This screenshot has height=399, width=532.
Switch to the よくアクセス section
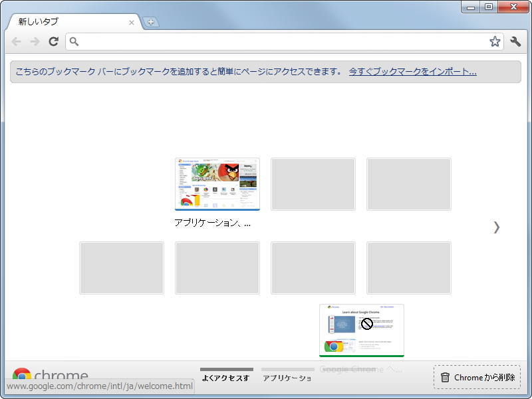226,377
